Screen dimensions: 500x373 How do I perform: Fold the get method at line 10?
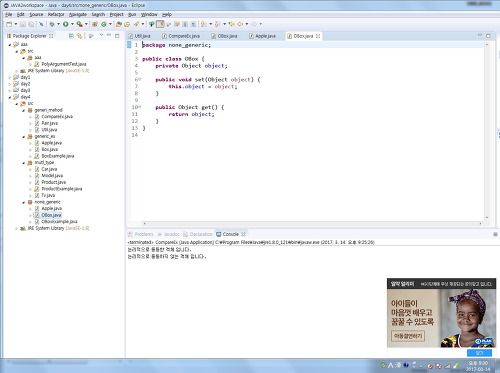tap(140, 107)
